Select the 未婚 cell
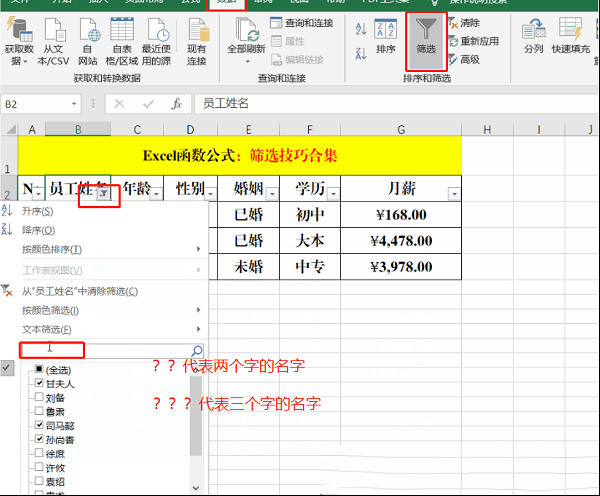 point(249,267)
